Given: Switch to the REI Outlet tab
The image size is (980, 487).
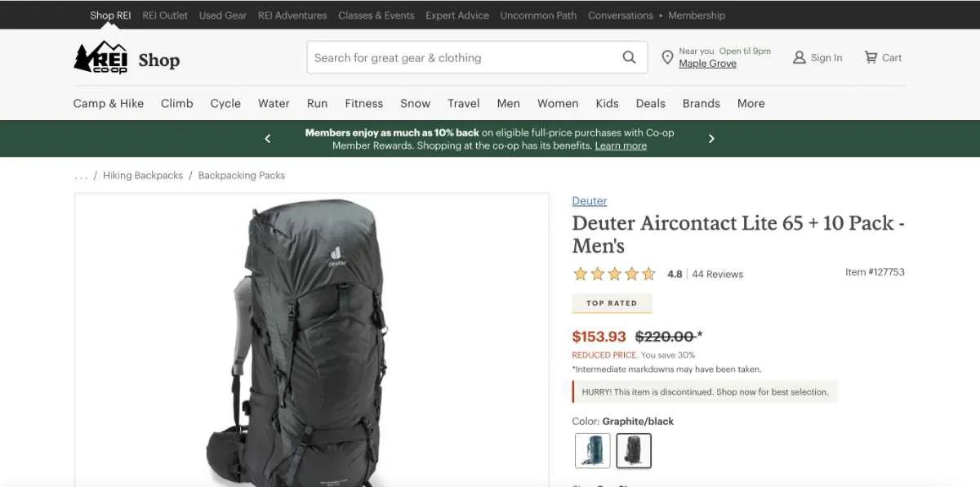Looking at the screenshot, I should (x=165, y=16).
